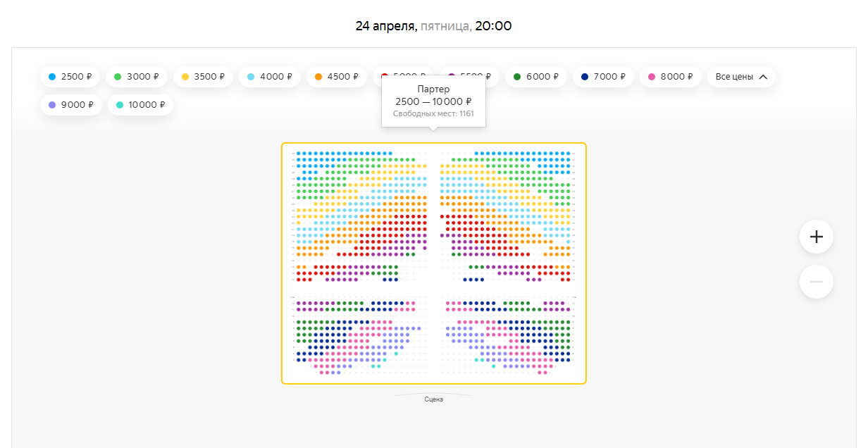This screenshot has width=868, height=448.
Task: Click the chevron next to "Все цены"
Action: (763, 77)
